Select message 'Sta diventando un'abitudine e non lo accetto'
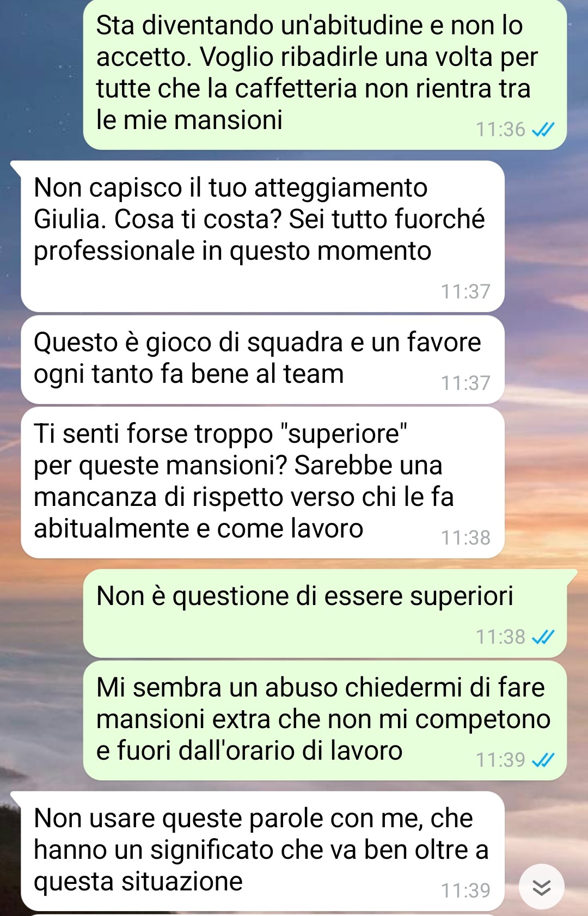 pyautogui.click(x=325, y=75)
